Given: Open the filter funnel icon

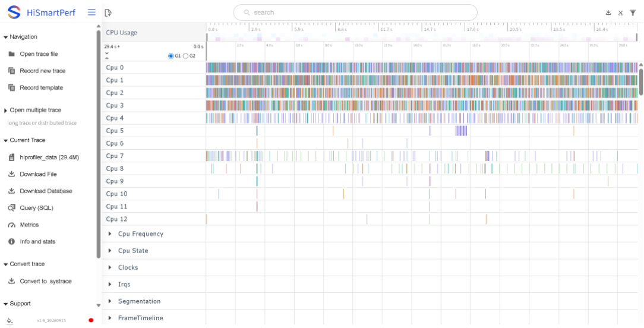Looking at the screenshot, I should (x=633, y=12).
